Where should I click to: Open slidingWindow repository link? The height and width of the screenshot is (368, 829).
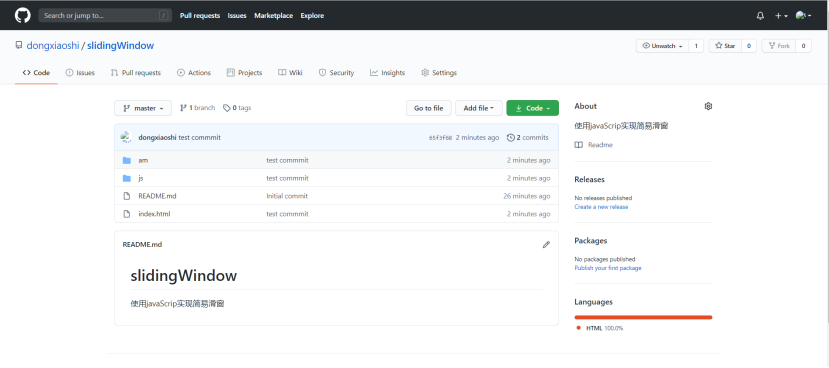point(121,46)
